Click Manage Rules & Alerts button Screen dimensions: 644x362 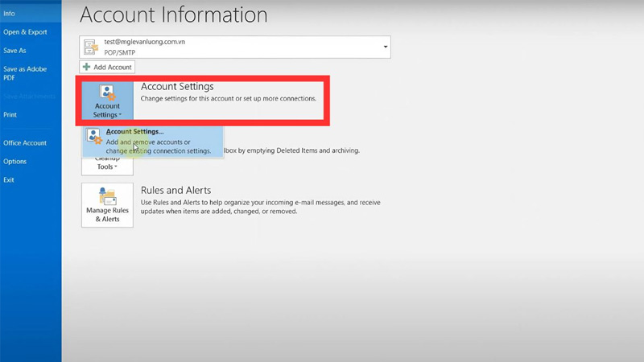(x=107, y=205)
